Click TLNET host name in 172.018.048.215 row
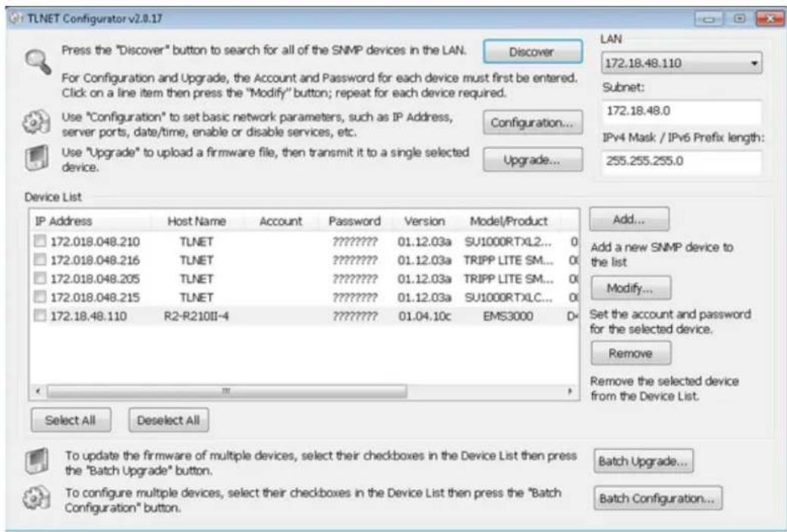 [x=197, y=297]
